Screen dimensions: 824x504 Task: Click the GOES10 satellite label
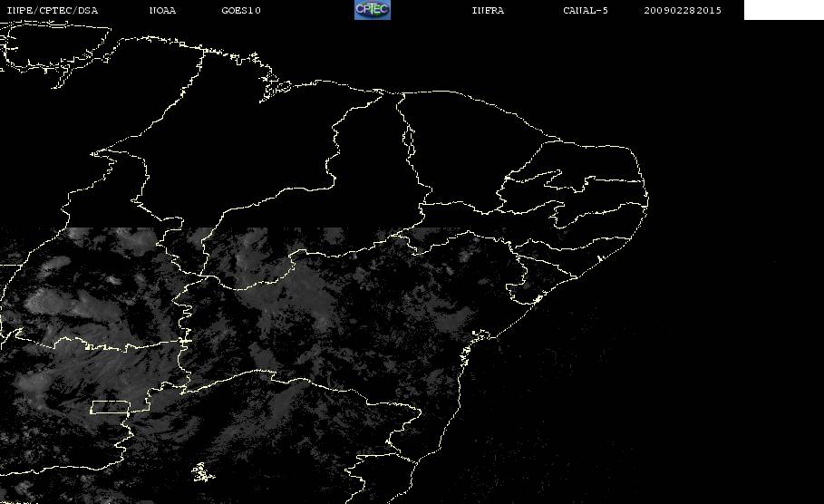coord(241,11)
